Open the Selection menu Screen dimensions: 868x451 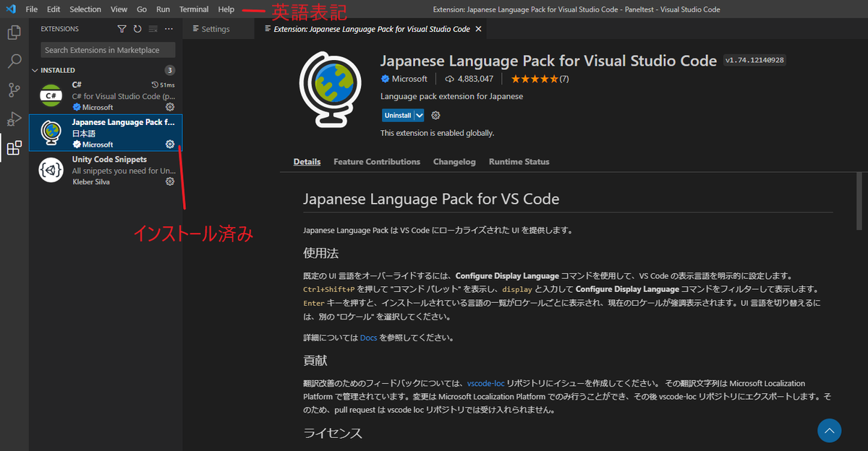click(85, 9)
